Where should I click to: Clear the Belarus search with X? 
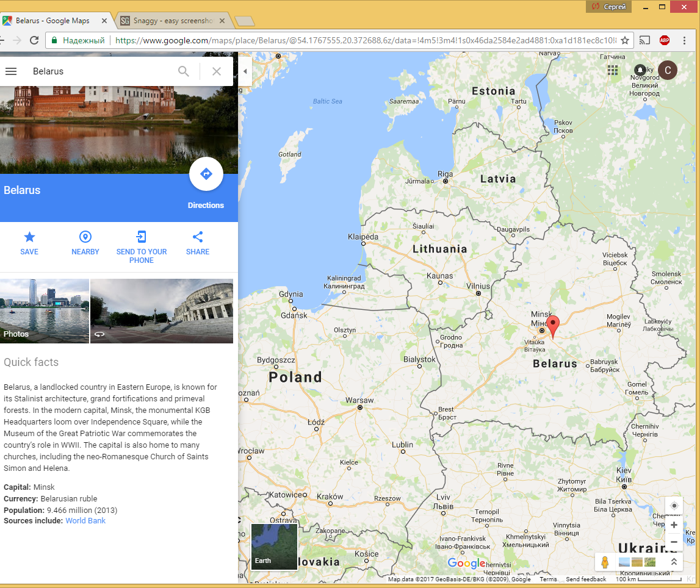[216, 71]
